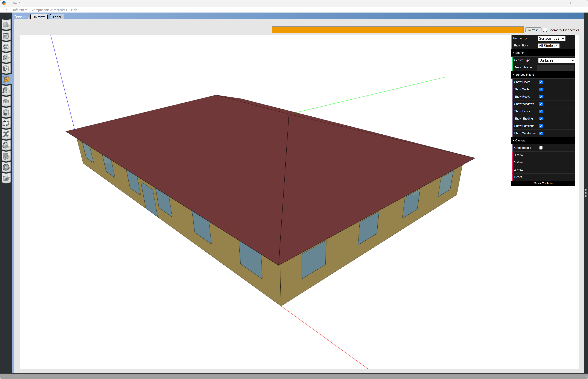Viewport: 588px width, 379px height.
Task: Open the Facility building icon
Action: pos(6,91)
